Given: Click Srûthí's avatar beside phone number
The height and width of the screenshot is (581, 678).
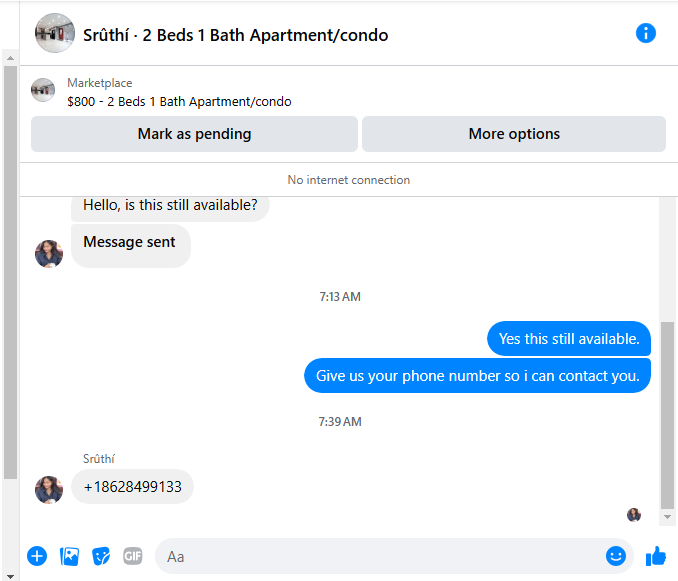Looking at the screenshot, I should coord(49,490).
